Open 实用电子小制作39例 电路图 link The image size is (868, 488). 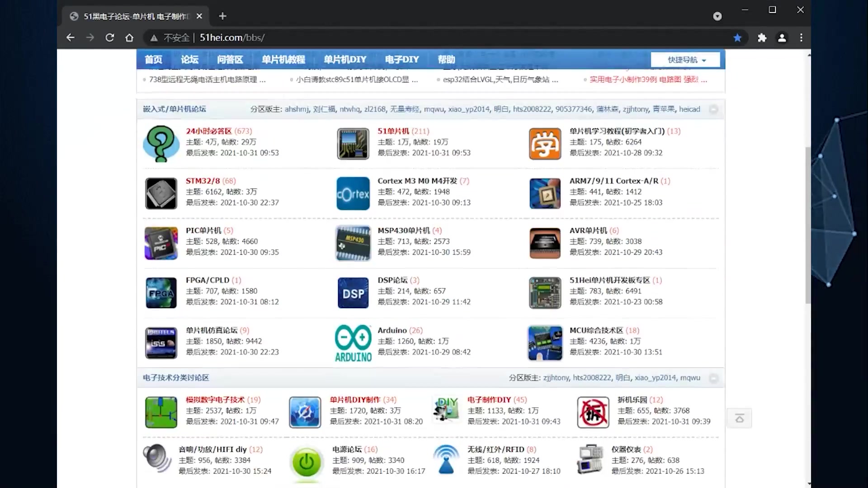(x=648, y=80)
